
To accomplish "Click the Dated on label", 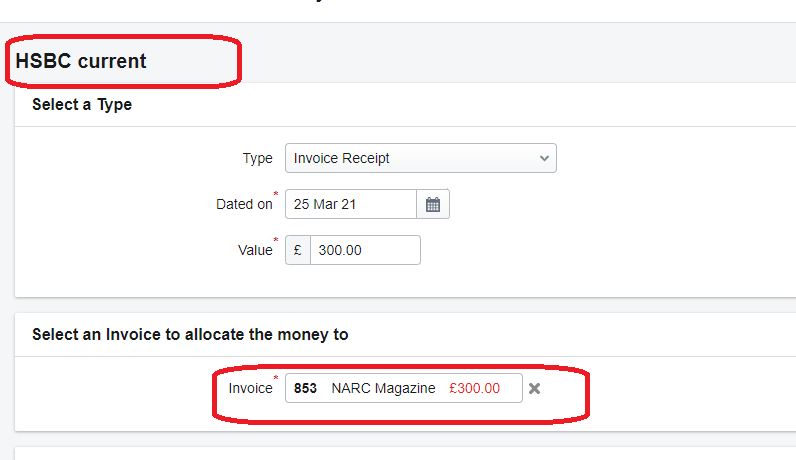I will [x=244, y=204].
